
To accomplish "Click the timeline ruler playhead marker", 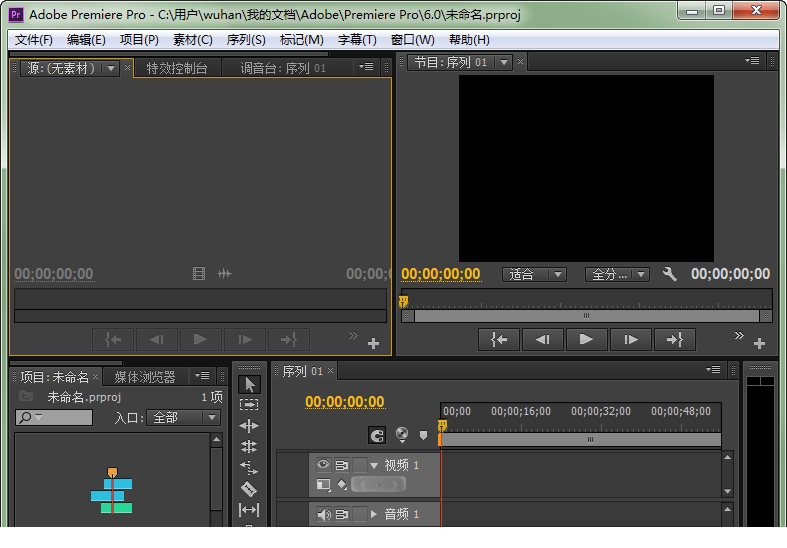I will point(442,426).
